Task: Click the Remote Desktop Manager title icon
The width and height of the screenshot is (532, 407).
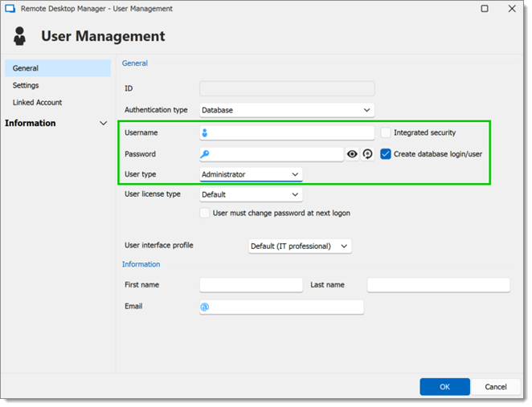Action: pyautogui.click(x=10, y=9)
